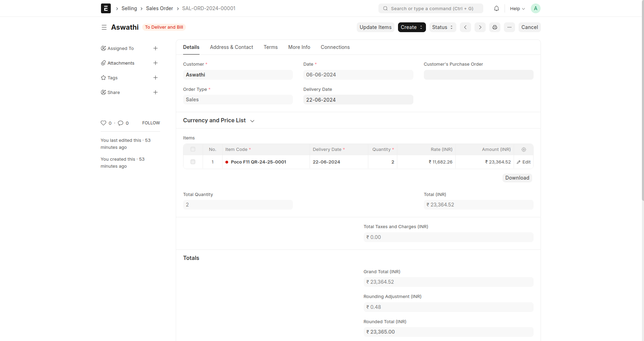Open the Help menu

point(517,8)
